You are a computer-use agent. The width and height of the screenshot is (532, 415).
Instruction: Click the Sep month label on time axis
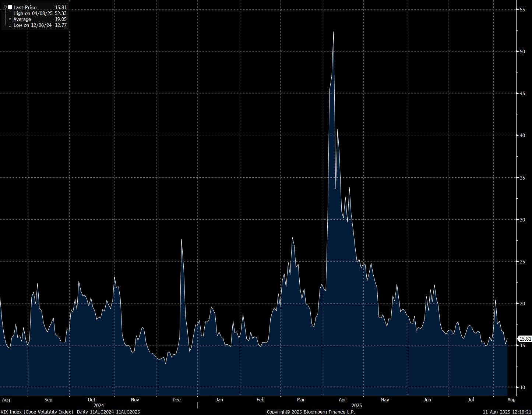pyautogui.click(x=48, y=400)
